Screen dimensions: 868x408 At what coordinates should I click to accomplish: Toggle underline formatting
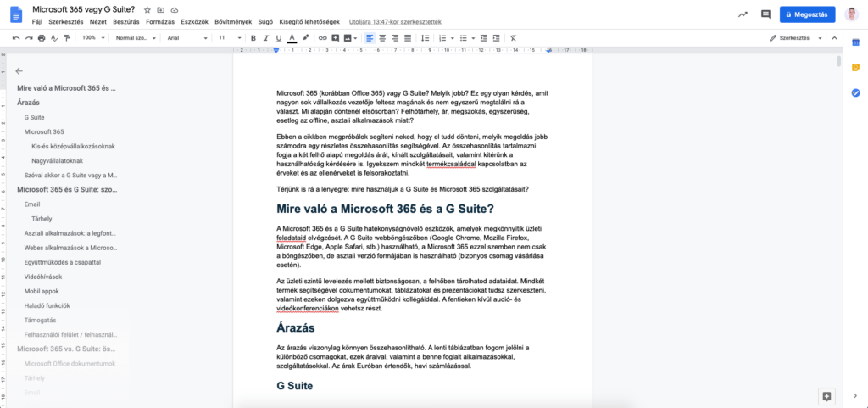click(278, 38)
